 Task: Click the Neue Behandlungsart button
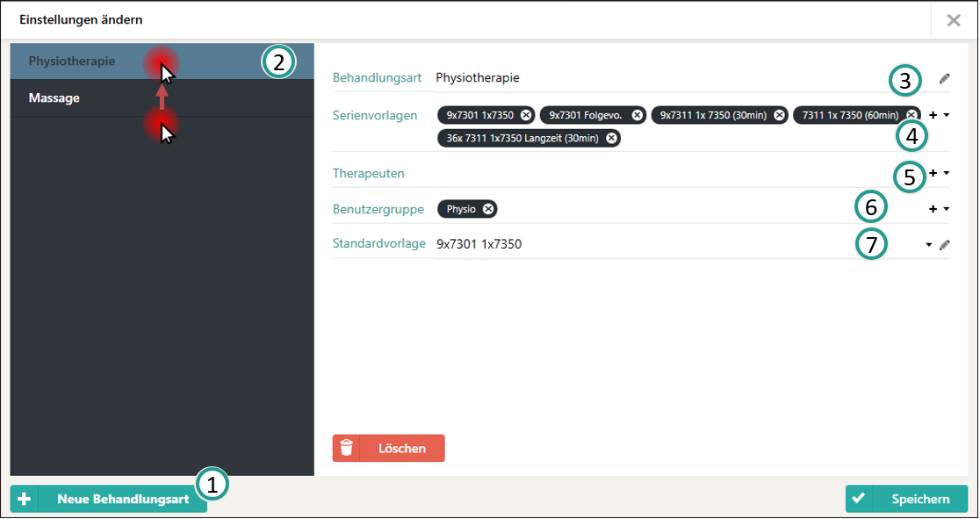[109, 499]
